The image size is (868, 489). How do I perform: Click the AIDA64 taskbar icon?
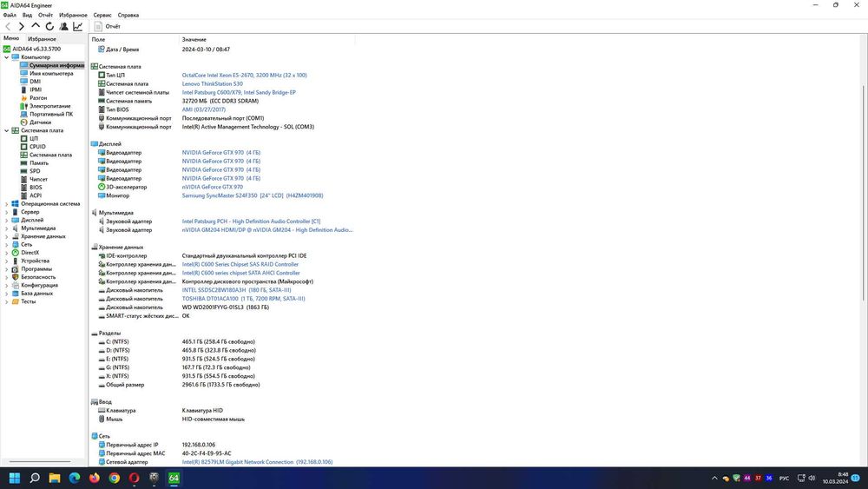pos(174,478)
